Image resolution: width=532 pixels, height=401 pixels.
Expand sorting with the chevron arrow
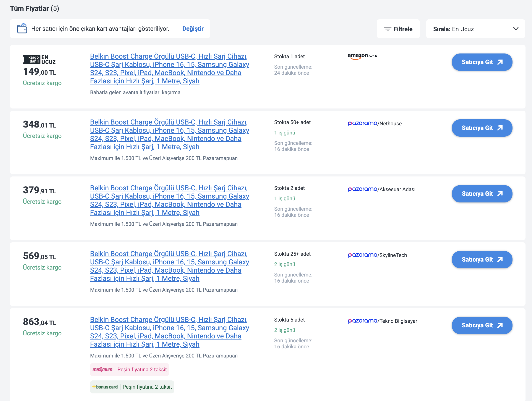pos(516,29)
